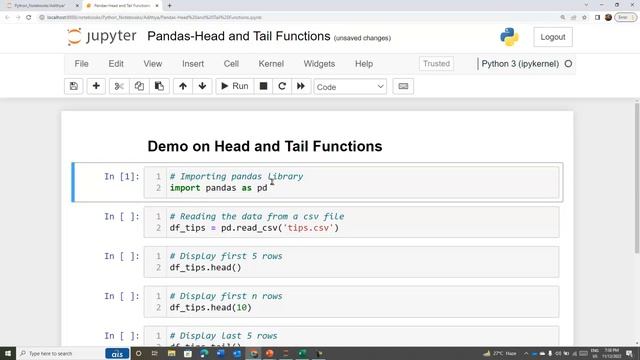
Task: Click the Python logo in the header
Action: pyautogui.click(x=509, y=37)
